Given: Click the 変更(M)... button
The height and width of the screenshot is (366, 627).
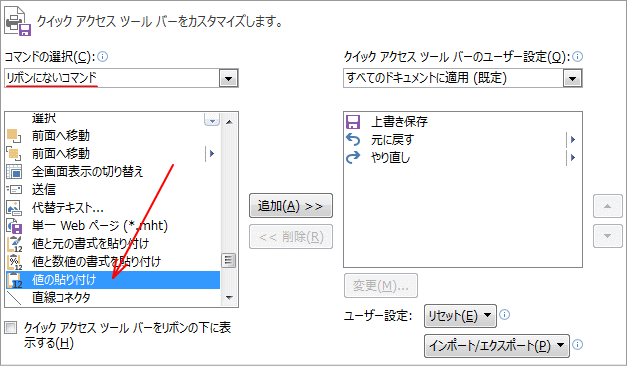Looking at the screenshot, I should pyautogui.click(x=381, y=286).
